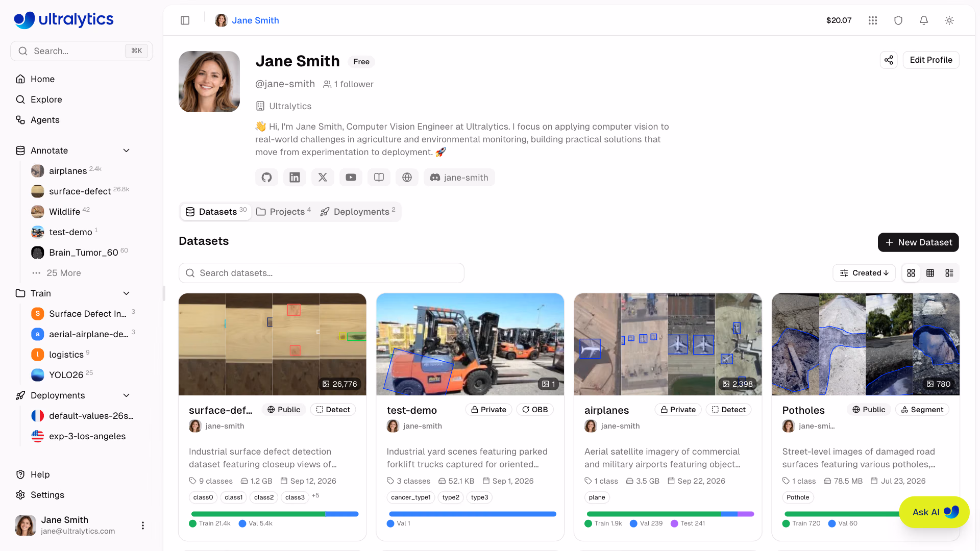Open the X (Twitter) profile icon
The image size is (980, 551).
pos(323,178)
